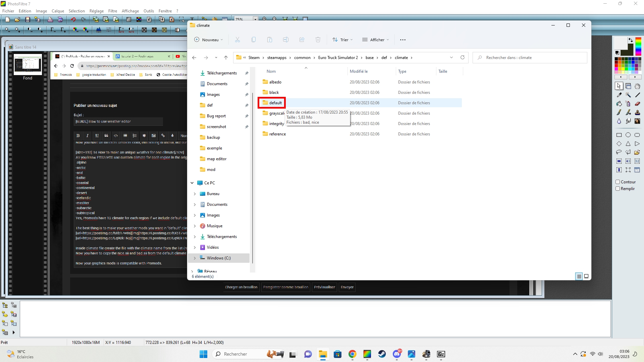Image resolution: width=644 pixels, height=362 pixels.
Task: Choose the Paint Bucket fill tool
Action: [619, 104]
